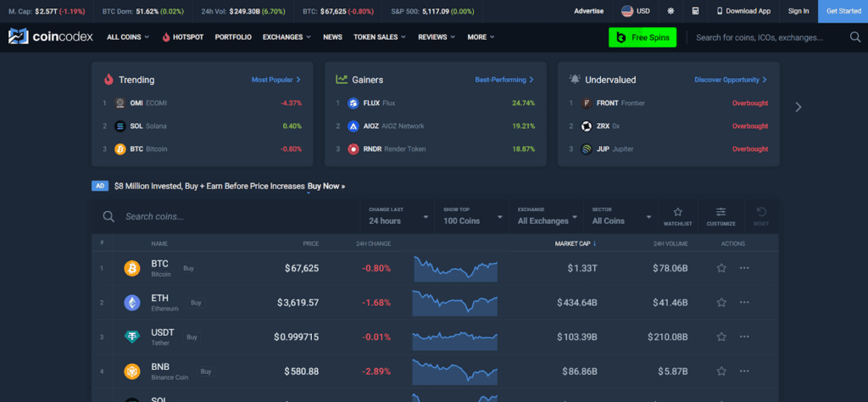Expand the All Coins menu
Screen dimensions: 868x402
(x=128, y=37)
